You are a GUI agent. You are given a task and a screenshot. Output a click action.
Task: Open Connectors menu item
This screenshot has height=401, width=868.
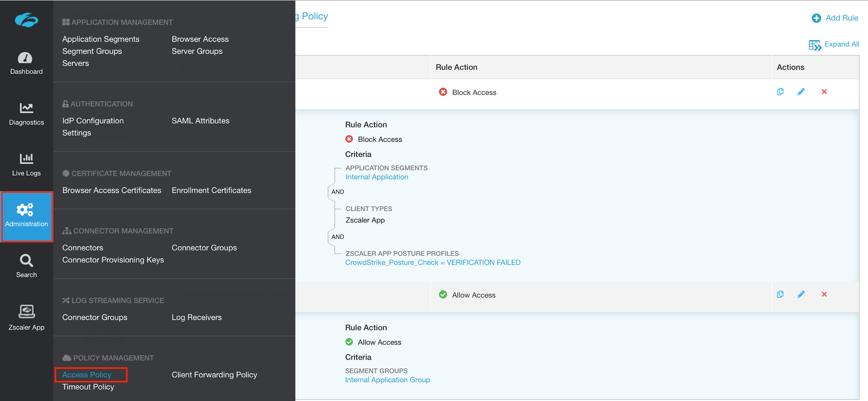(83, 248)
